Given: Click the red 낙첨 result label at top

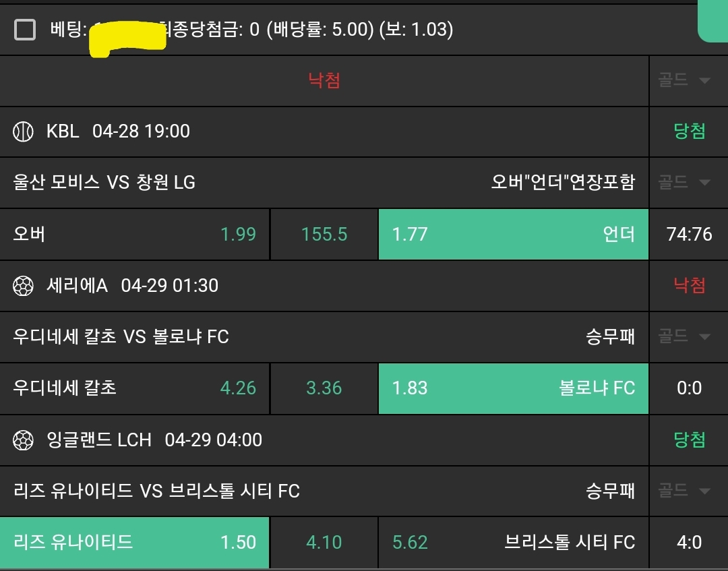Looking at the screenshot, I should (324, 81).
